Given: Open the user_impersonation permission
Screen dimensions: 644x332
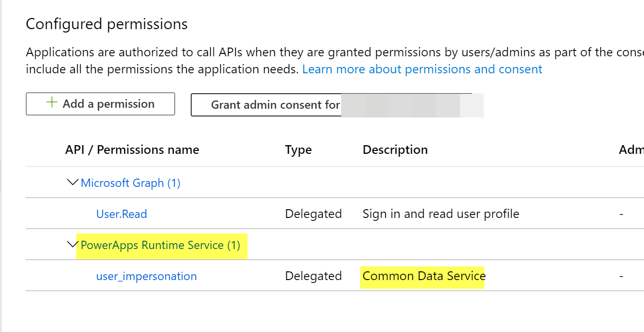Looking at the screenshot, I should [147, 276].
